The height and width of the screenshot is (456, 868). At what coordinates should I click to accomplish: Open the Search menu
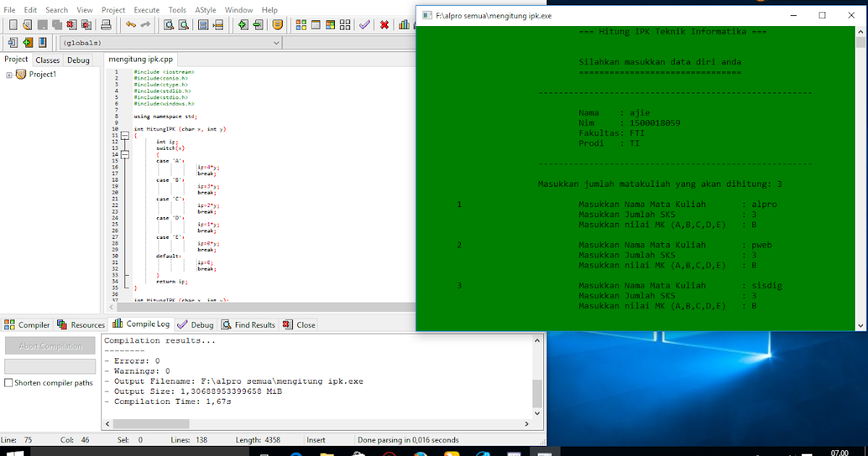click(x=56, y=10)
